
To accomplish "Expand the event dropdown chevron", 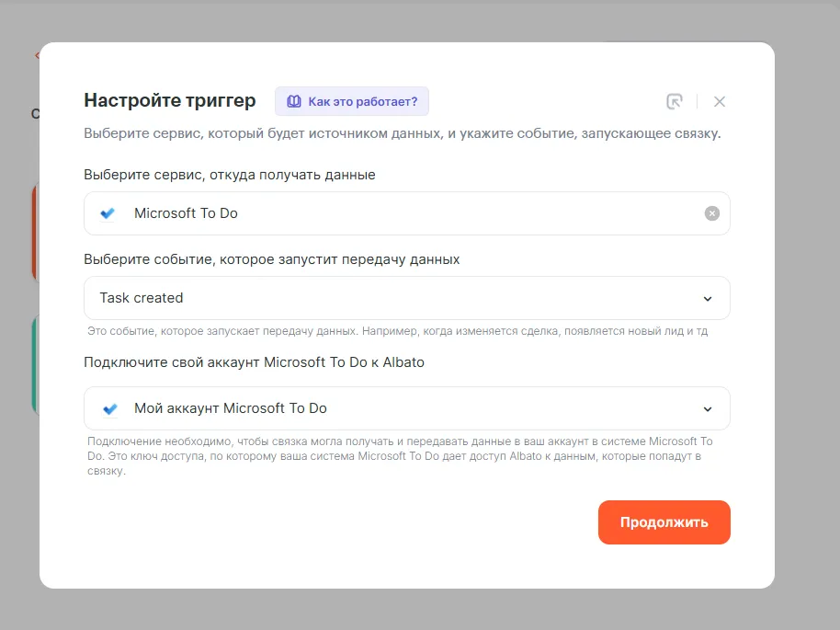I will 708,298.
